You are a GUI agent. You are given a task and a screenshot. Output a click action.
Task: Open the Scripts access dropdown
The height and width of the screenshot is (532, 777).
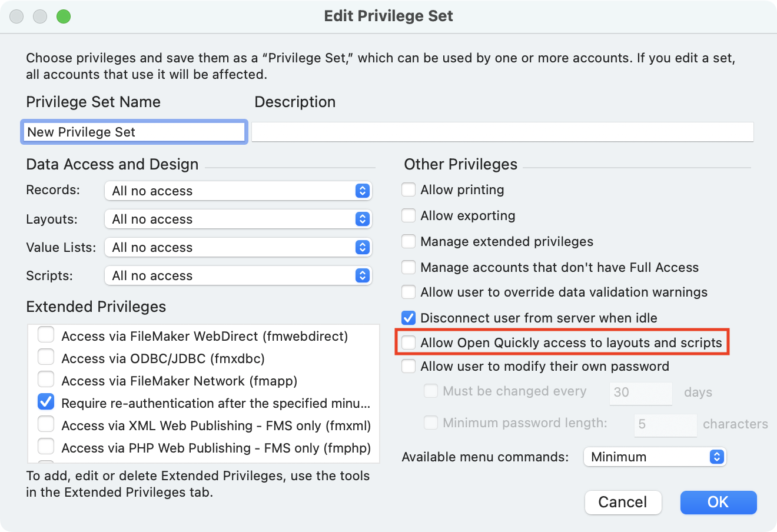(x=238, y=275)
